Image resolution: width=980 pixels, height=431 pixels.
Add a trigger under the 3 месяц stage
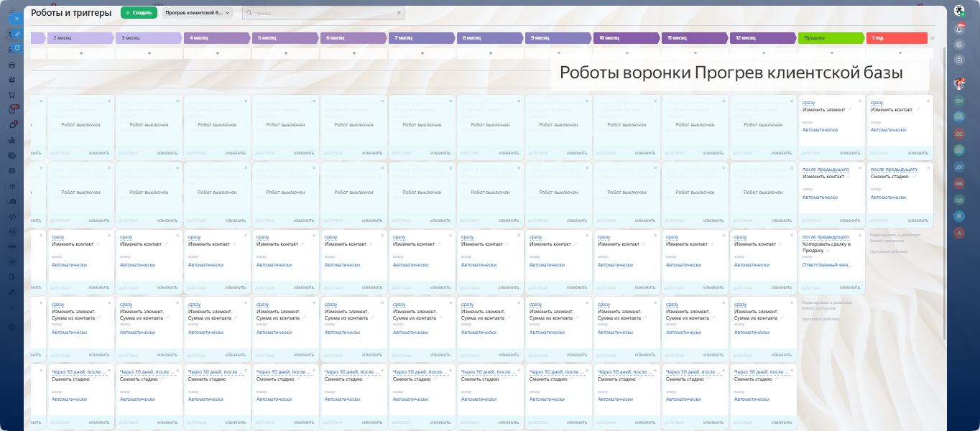point(149,52)
